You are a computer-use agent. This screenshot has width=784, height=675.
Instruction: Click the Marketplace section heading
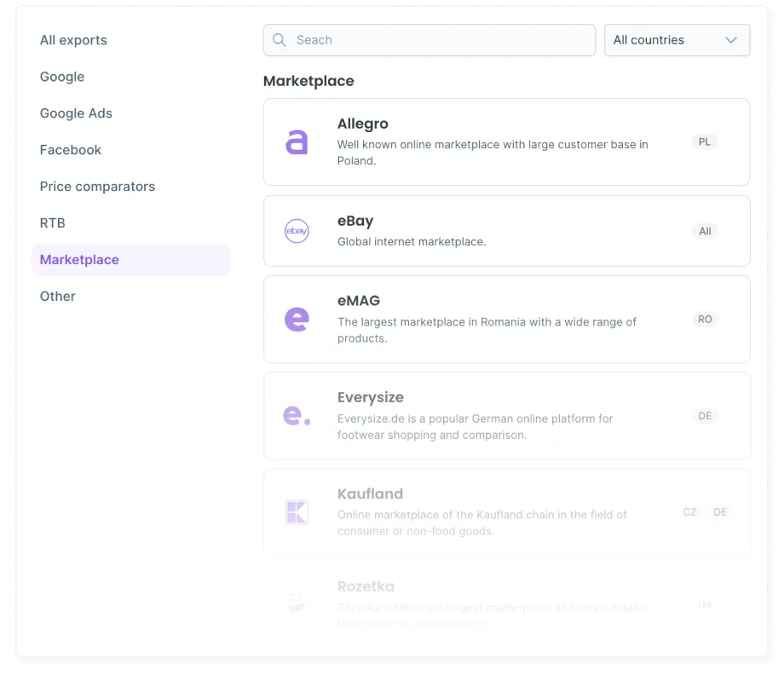308,81
